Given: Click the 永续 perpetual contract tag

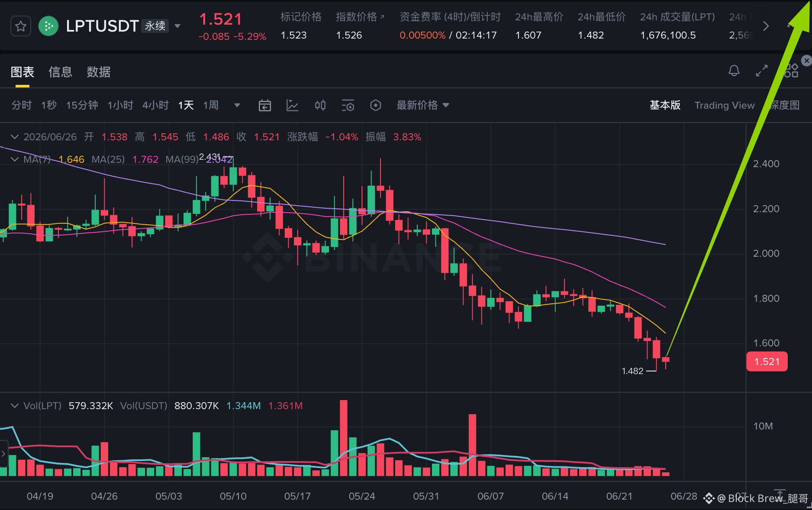Looking at the screenshot, I should pyautogui.click(x=155, y=26).
